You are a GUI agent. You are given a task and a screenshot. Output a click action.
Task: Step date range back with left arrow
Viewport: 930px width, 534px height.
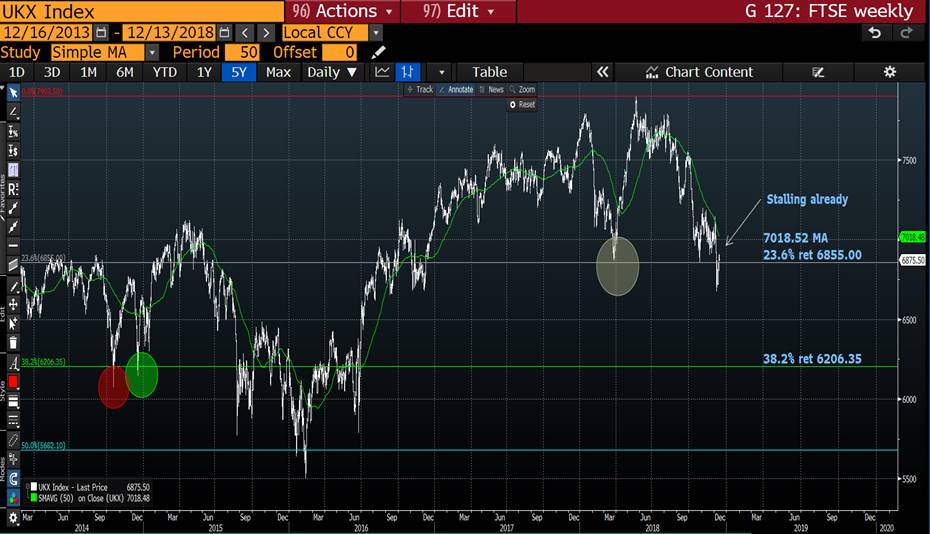pyautogui.click(x=245, y=33)
